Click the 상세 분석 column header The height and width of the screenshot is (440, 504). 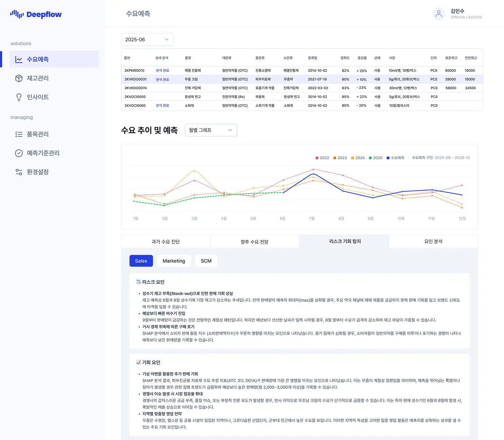(x=162, y=58)
